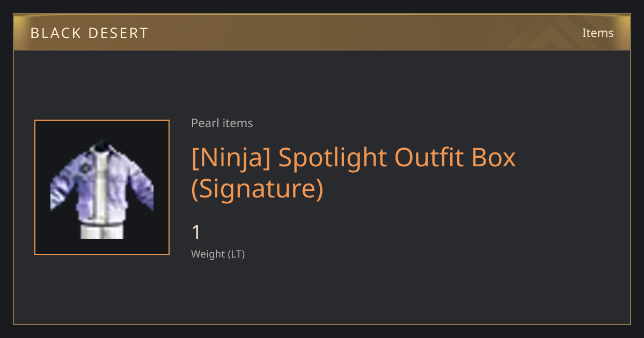This screenshot has width=644, height=338.
Task: Click the white pants below the jacket
Action: [102, 231]
